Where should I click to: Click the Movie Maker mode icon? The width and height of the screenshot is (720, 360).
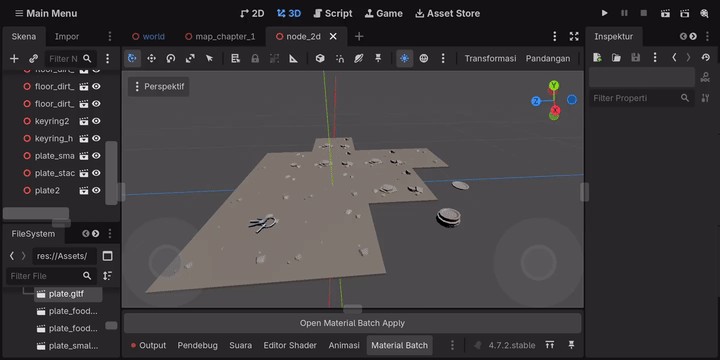704,13
